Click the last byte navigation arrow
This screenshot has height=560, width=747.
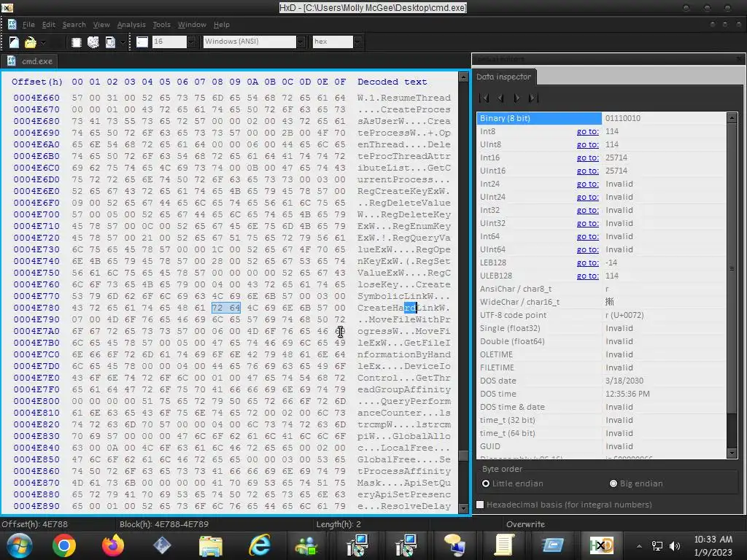[533, 98]
